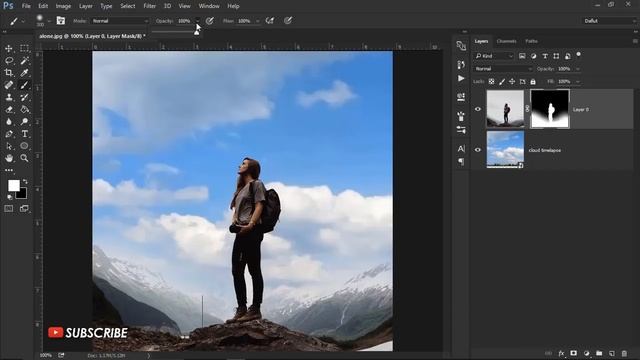Set the white foreground color swatch

(x=13, y=186)
